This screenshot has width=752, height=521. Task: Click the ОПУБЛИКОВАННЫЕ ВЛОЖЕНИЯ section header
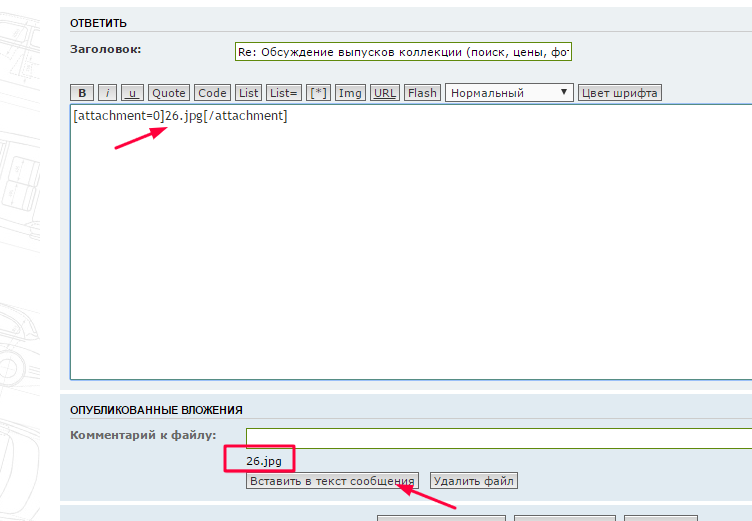click(x=156, y=410)
